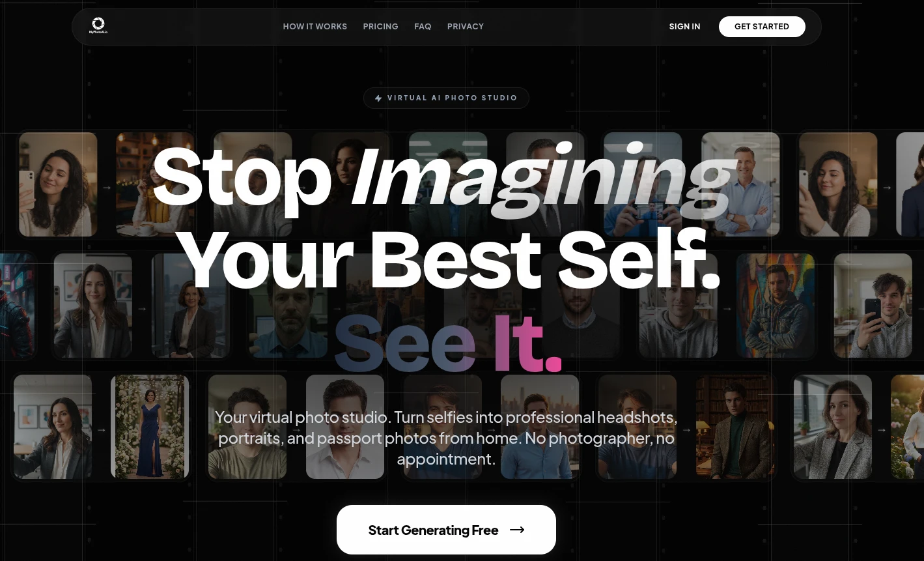The height and width of the screenshot is (561, 924).
Task: Open the man taking a mirror selfie thumbnail
Action: click(x=873, y=306)
